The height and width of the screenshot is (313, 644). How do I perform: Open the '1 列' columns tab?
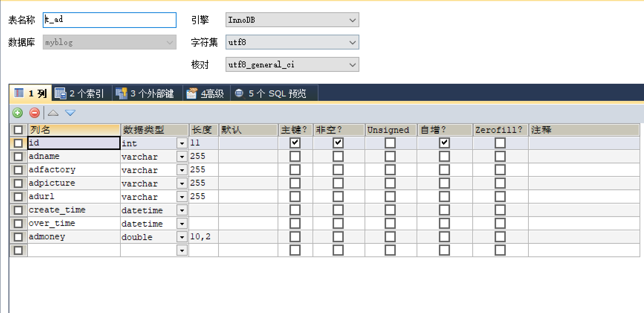tap(30, 93)
